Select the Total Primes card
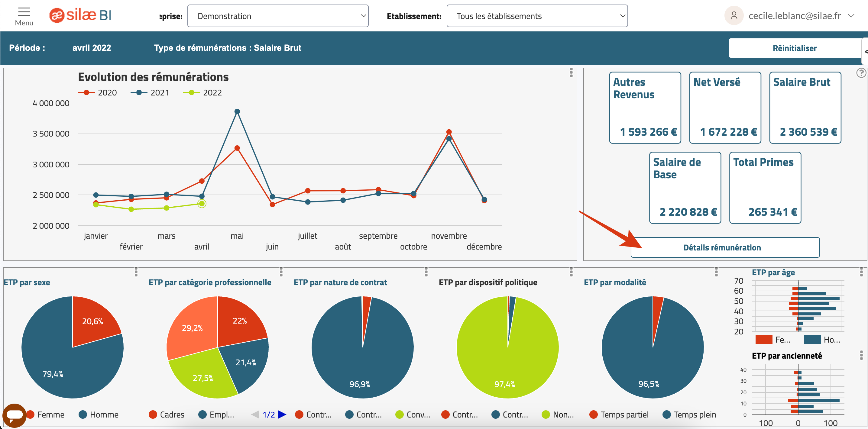The height and width of the screenshot is (429, 868). coord(765,188)
